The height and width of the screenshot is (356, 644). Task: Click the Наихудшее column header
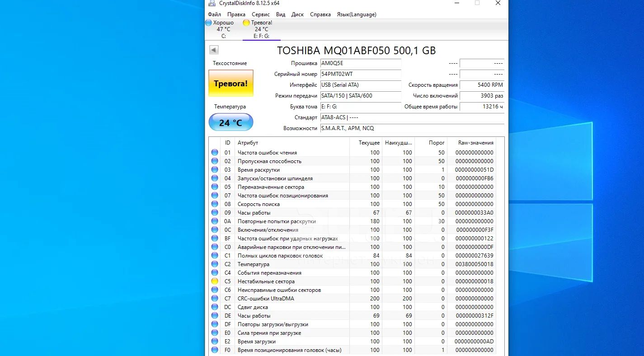398,143
